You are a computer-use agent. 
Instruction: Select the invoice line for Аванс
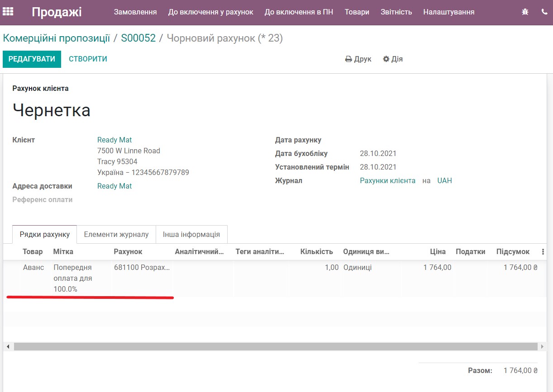(x=33, y=267)
